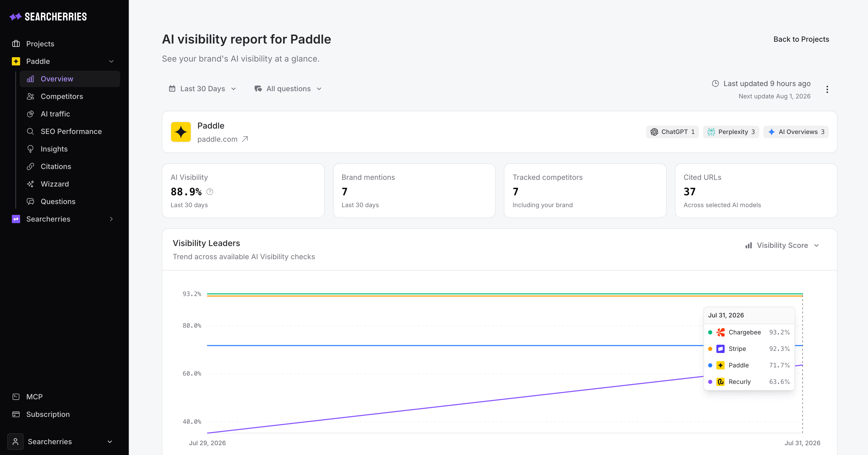Click the large yellow Paddle brand logo
868x455 pixels.
(x=181, y=132)
